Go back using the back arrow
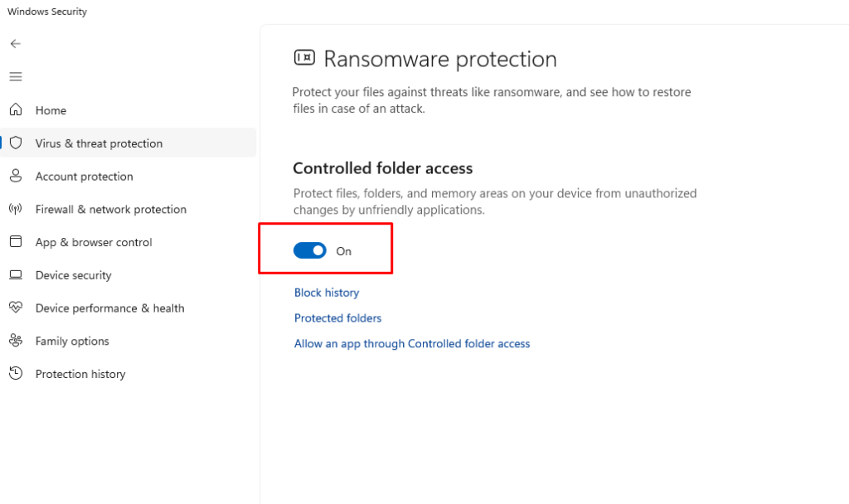 tap(15, 43)
